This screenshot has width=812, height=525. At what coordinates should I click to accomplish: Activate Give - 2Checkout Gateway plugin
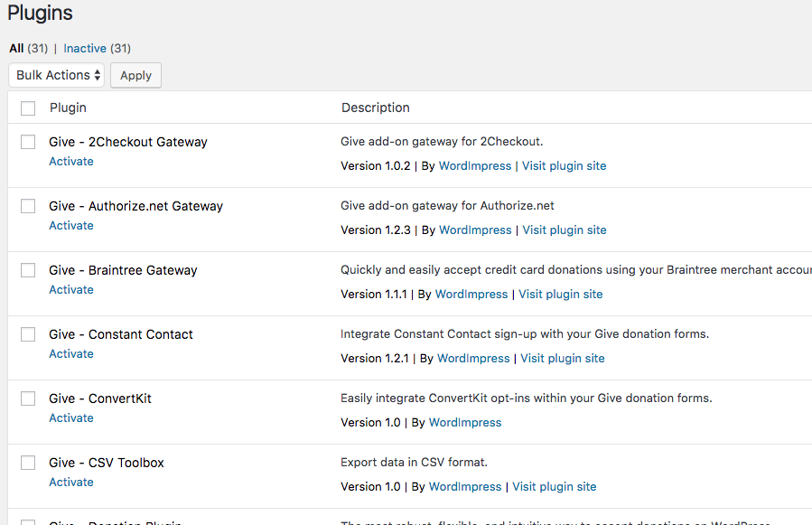71,161
